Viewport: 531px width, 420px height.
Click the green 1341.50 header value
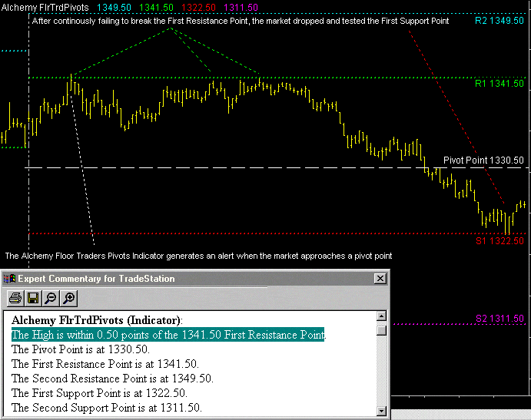[156, 8]
